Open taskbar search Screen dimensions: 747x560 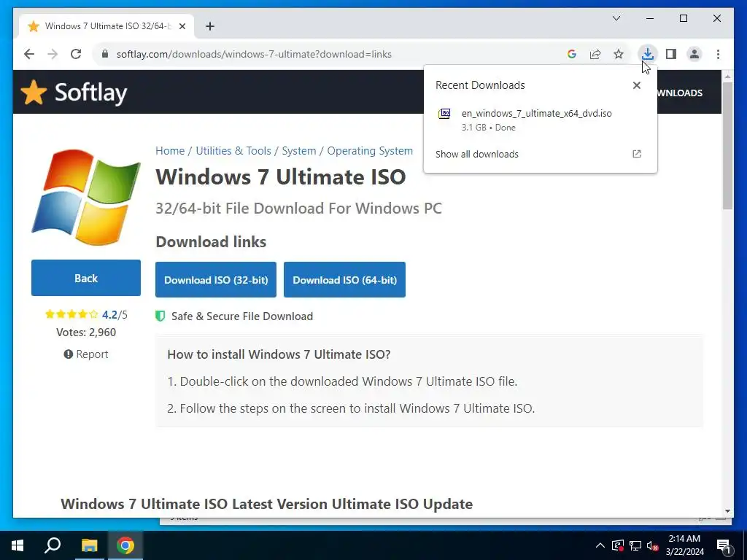pyautogui.click(x=53, y=545)
